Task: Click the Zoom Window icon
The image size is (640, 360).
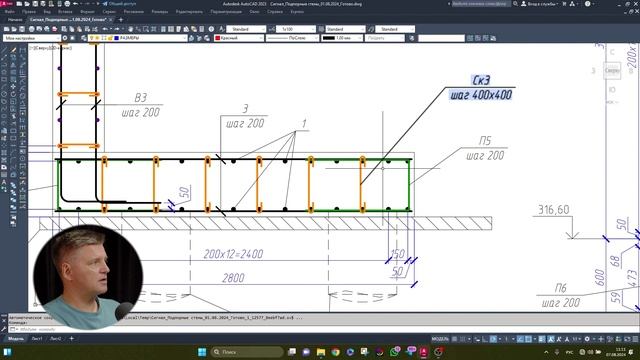Action: (x=146, y=29)
